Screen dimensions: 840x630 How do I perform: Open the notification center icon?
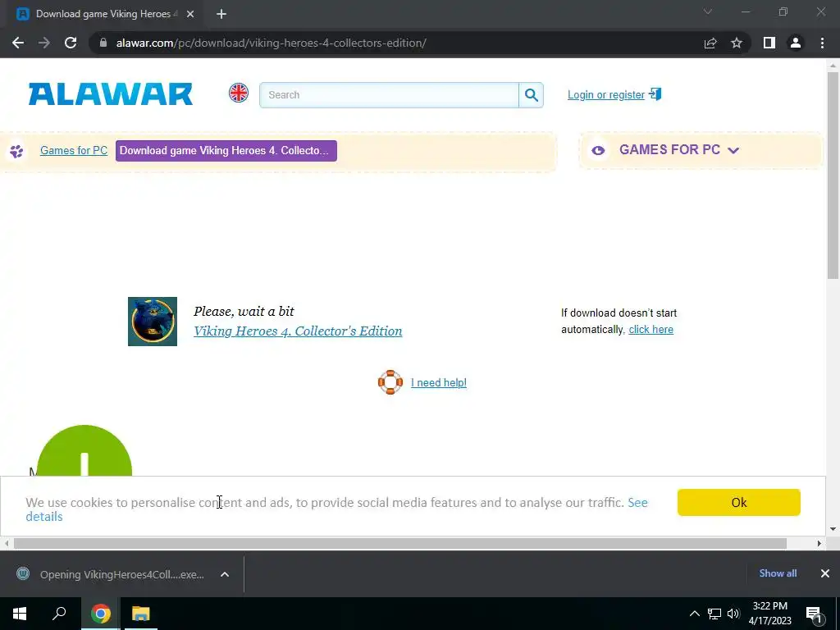click(813, 614)
